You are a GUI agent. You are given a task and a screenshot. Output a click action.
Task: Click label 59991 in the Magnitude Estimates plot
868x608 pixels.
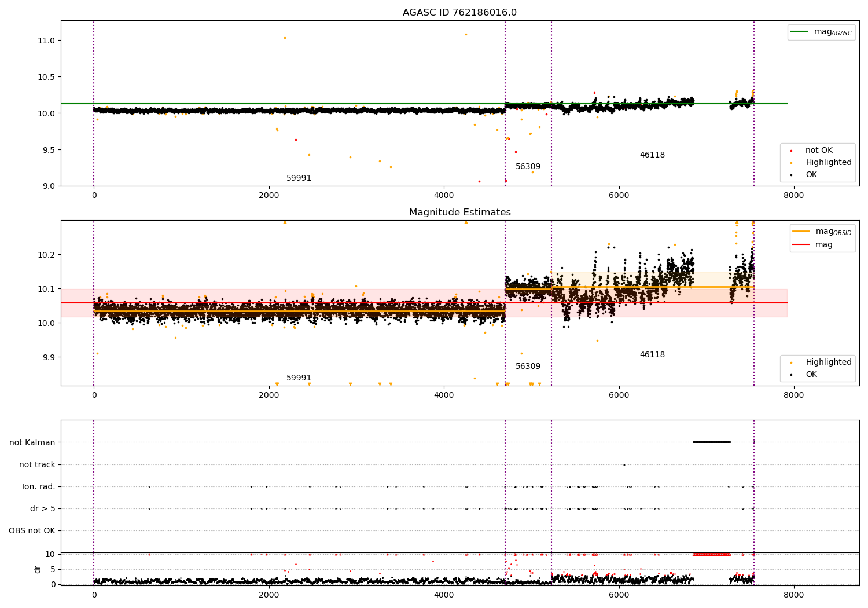click(299, 378)
